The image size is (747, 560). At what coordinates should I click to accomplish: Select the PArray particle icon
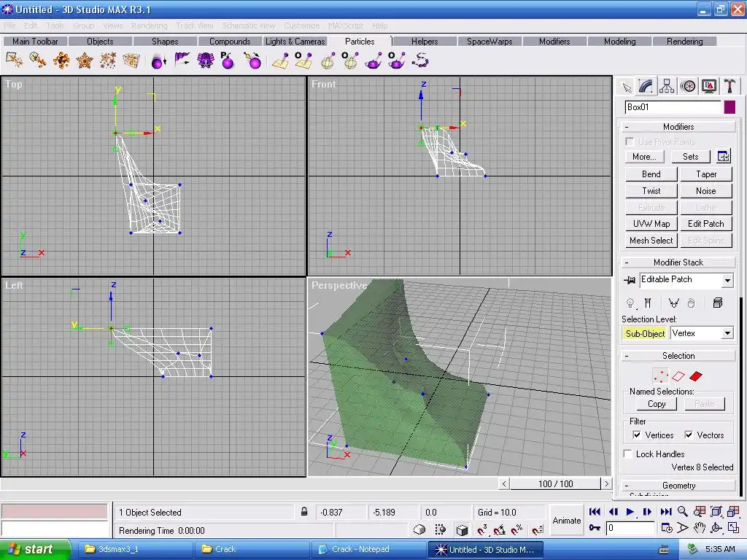(x=61, y=61)
